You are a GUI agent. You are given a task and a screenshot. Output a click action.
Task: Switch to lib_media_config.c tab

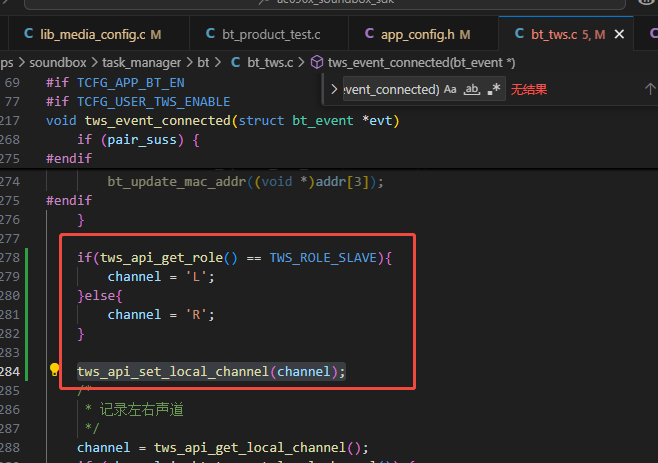pos(93,34)
